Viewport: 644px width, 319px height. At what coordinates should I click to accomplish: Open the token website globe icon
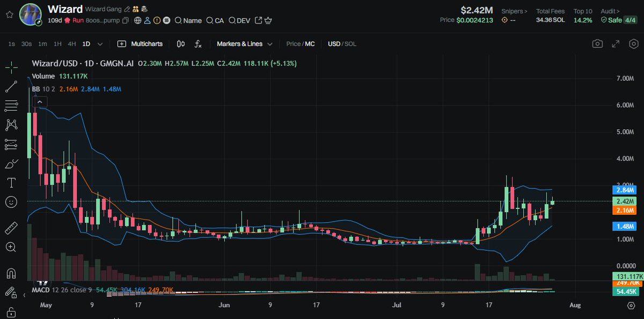click(138, 20)
